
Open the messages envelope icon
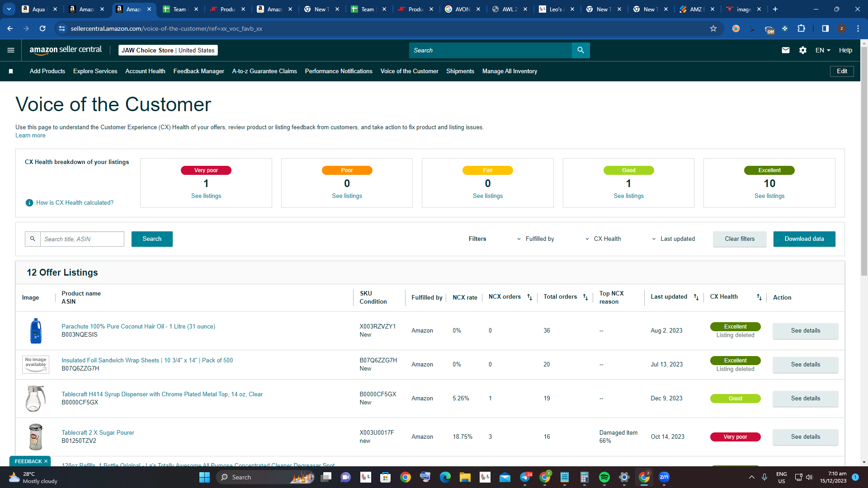pos(786,50)
